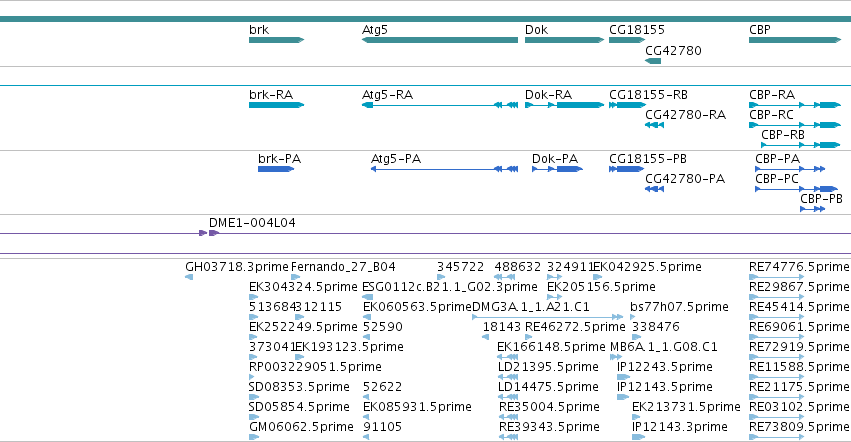Select the Fernando_27_B04 EST
Image resolution: width=851 pixels, height=442 pixels.
[x=295, y=277]
